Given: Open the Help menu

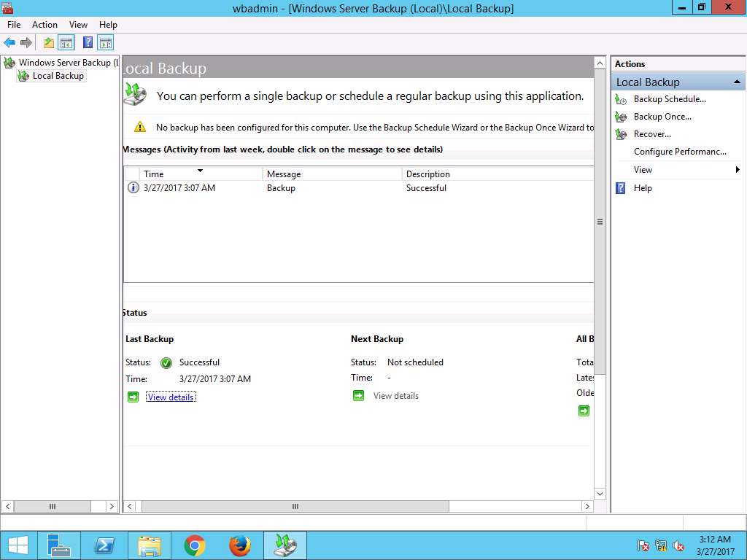Looking at the screenshot, I should coord(108,25).
